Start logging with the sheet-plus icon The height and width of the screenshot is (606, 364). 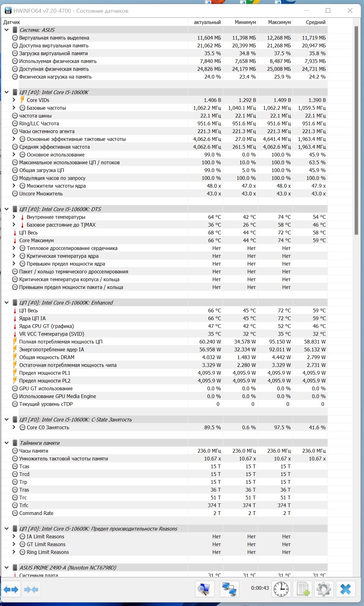303,589
